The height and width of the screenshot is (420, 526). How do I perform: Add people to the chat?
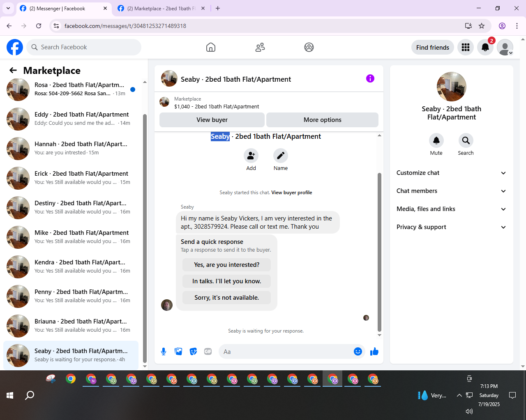point(251,156)
